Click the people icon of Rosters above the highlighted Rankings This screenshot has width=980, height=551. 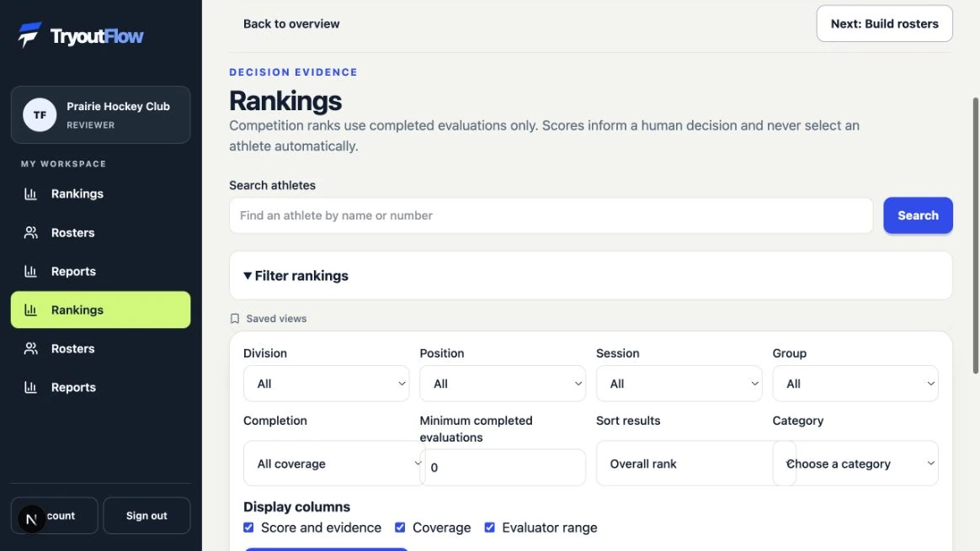coord(30,232)
